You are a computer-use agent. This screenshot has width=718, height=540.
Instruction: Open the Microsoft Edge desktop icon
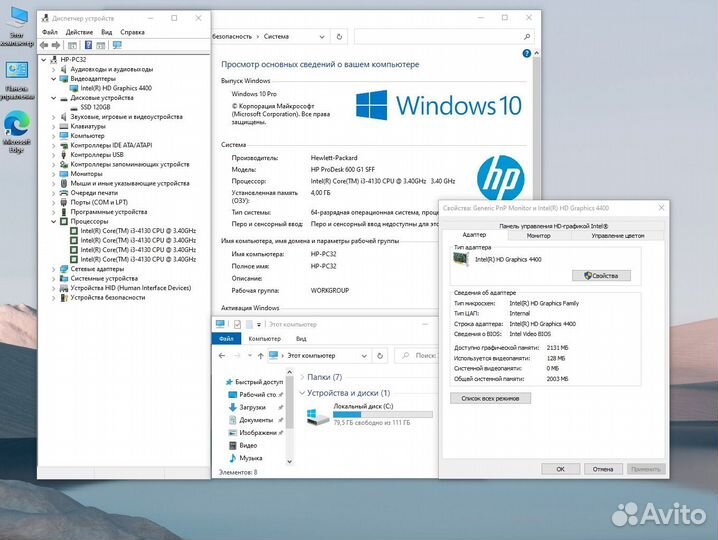pyautogui.click(x=17, y=133)
